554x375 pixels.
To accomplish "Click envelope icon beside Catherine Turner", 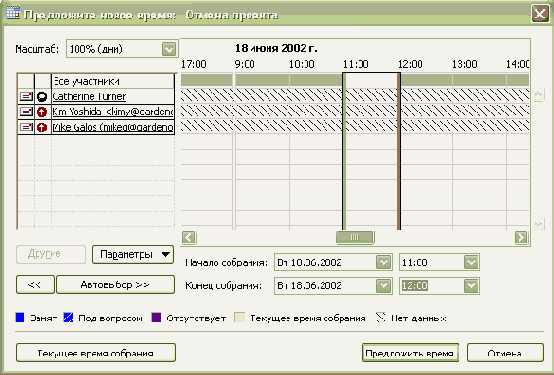I will [x=26, y=96].
